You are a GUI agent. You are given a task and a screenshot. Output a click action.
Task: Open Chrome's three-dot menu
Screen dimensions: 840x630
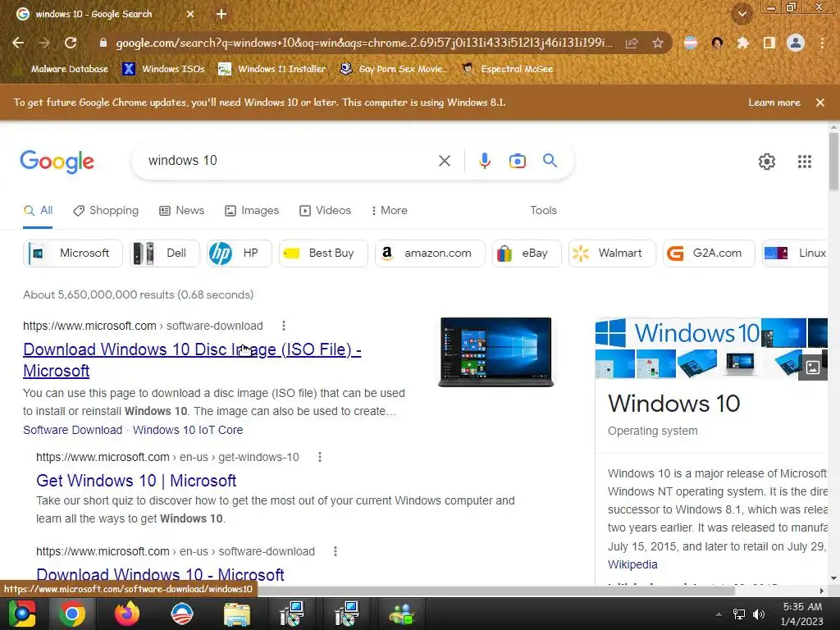822,43
